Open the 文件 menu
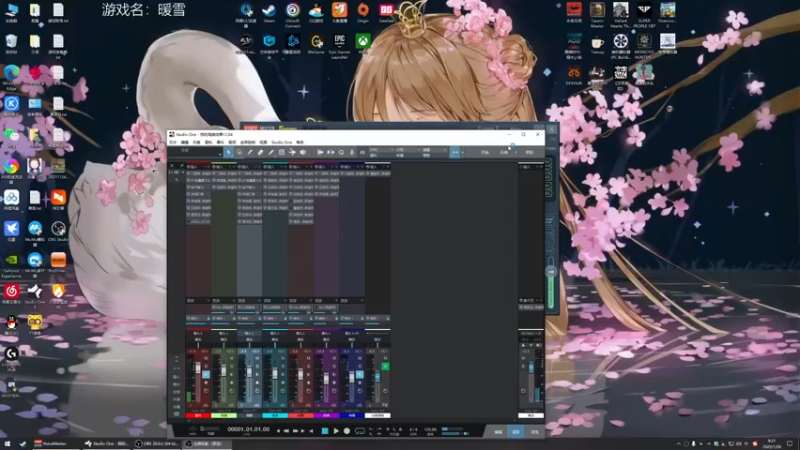Screen dimensions: 800x450 coord(172,142)
